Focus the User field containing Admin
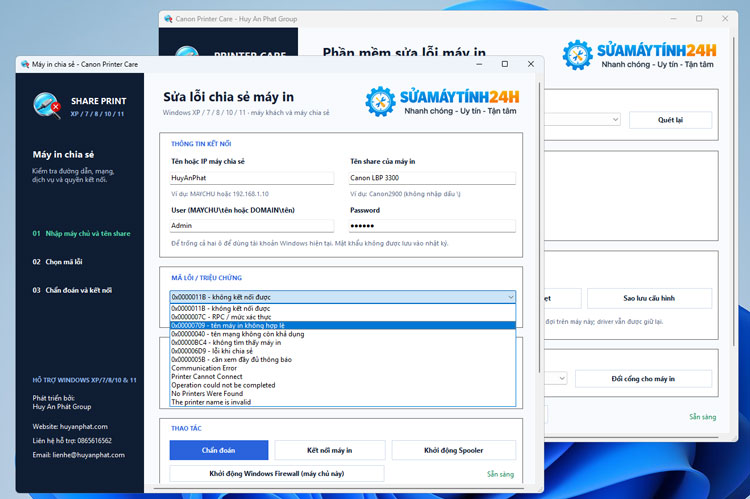 pyautogui.click(x=252, y=226)
